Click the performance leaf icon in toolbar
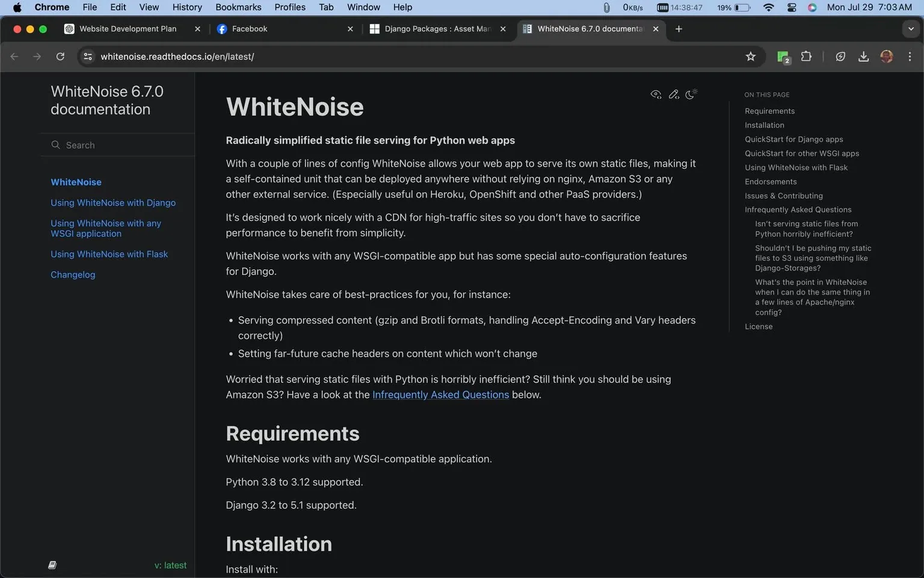The height and width of the screenshot is (578, 924). (840, 56)
